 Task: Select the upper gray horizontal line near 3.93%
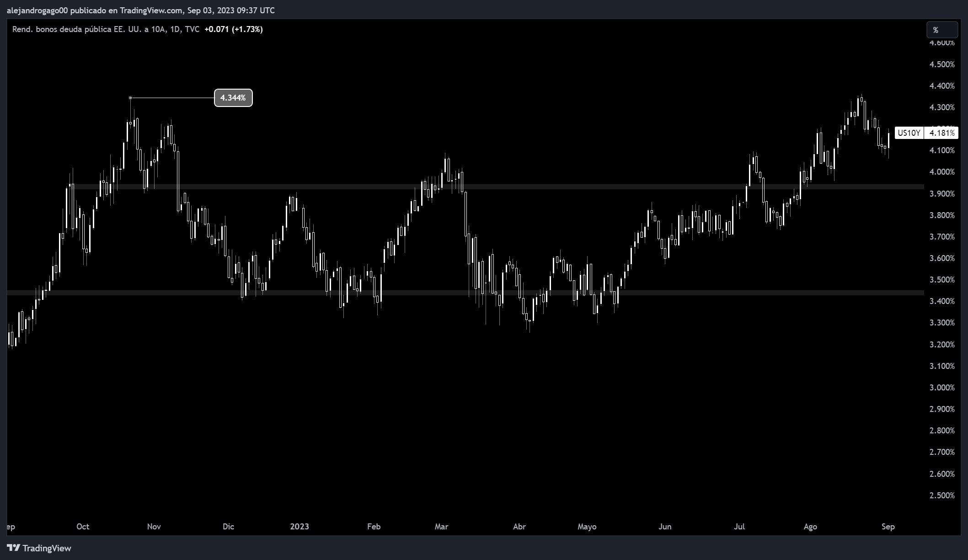tap(549, 187)
